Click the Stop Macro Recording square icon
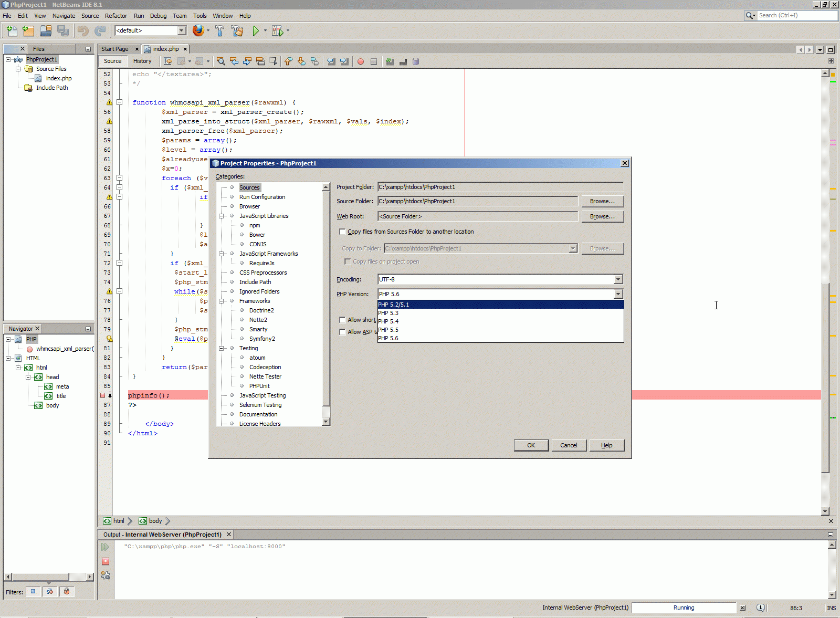 [374, 61]
